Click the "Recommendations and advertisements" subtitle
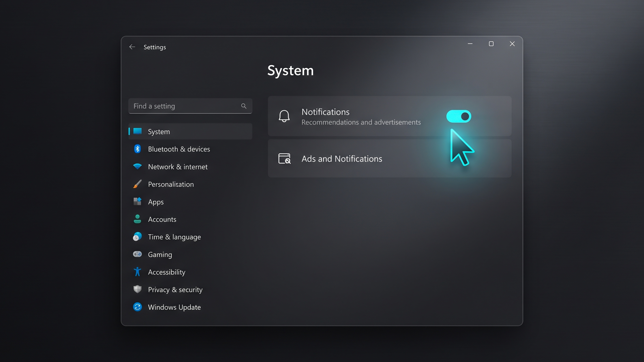 tap(361, 122)
